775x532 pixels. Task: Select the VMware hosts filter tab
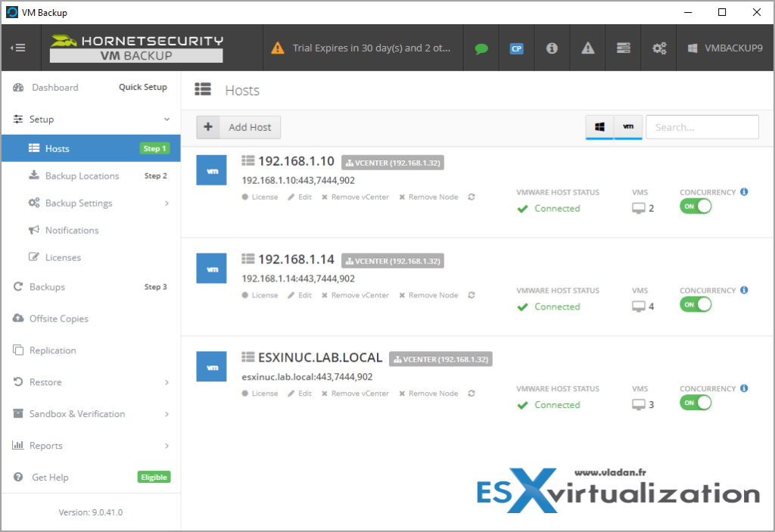629,127
